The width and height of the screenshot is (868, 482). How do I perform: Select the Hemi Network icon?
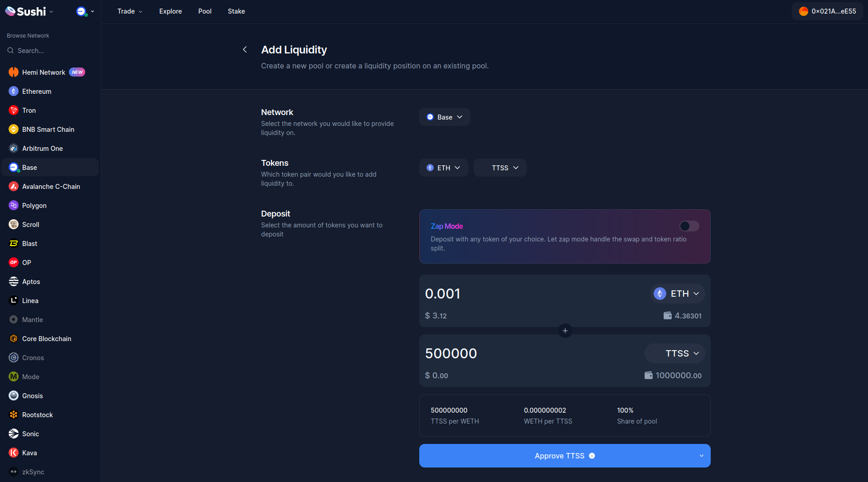click(14, 72)
